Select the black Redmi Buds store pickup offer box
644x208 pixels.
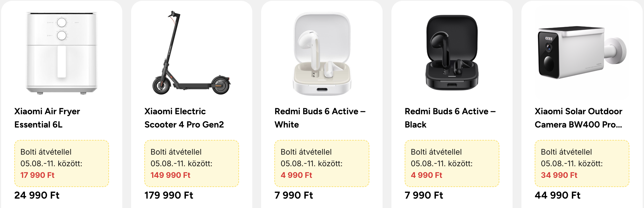(x=452, y=163)
